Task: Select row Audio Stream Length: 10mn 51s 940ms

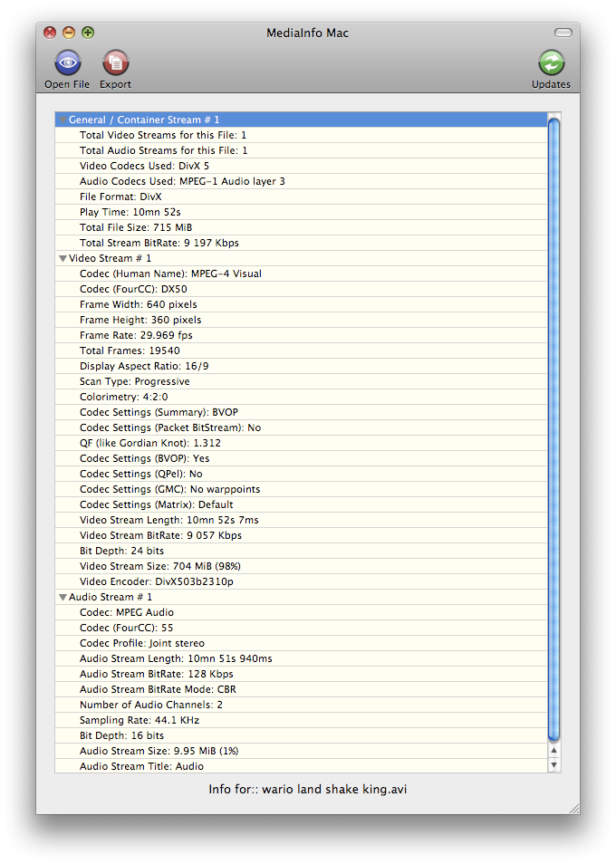Action: tap(301, 659)
